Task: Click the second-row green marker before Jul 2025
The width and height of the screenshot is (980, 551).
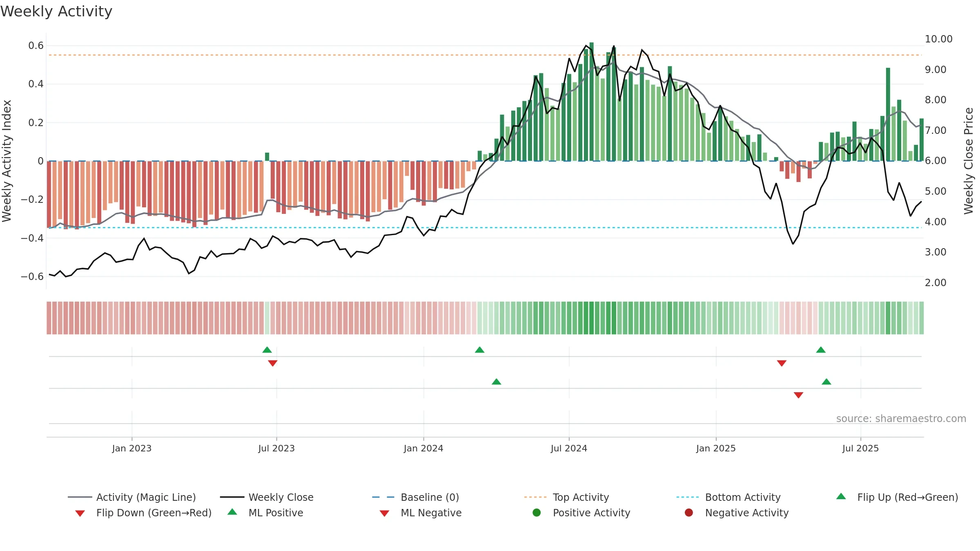Action: coord(826,382)
